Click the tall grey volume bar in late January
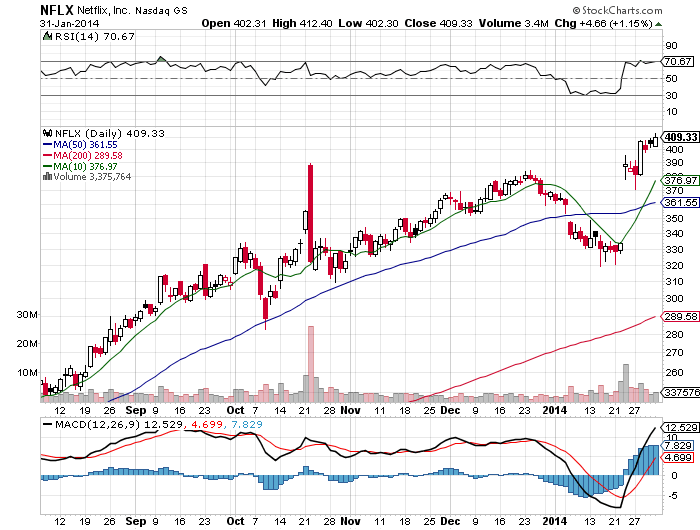 pos(626,383)
